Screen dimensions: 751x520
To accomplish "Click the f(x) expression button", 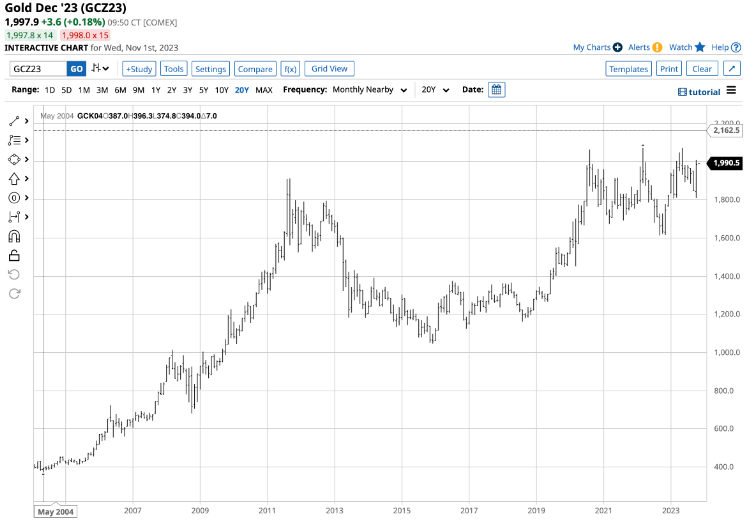I will coord(290,68).
